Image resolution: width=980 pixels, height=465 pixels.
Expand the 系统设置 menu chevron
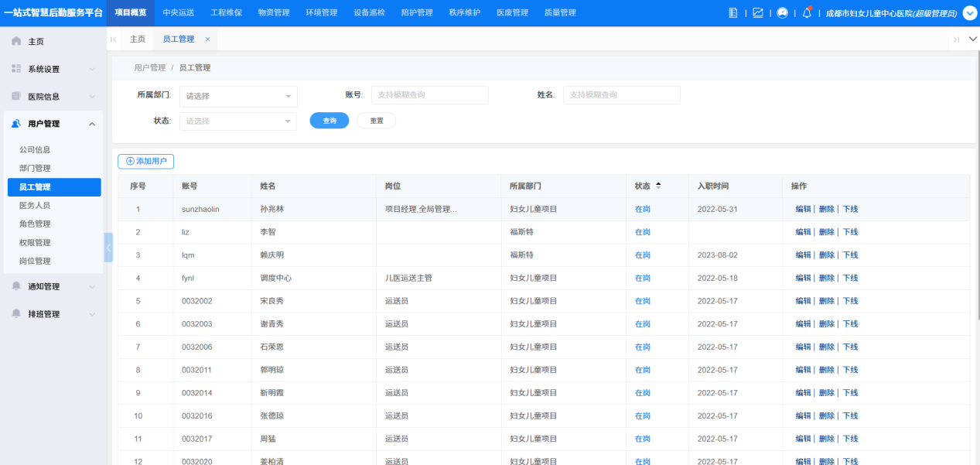[x=92, y=70]
